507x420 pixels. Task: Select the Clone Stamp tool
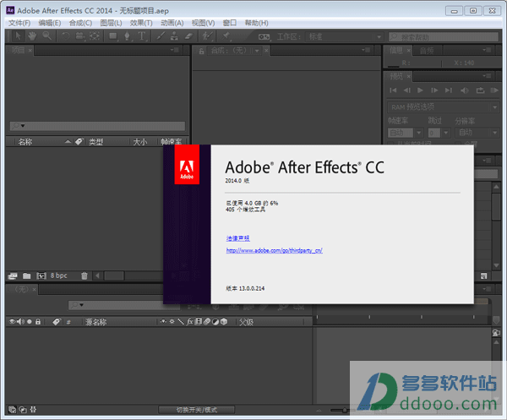[174, 35]
